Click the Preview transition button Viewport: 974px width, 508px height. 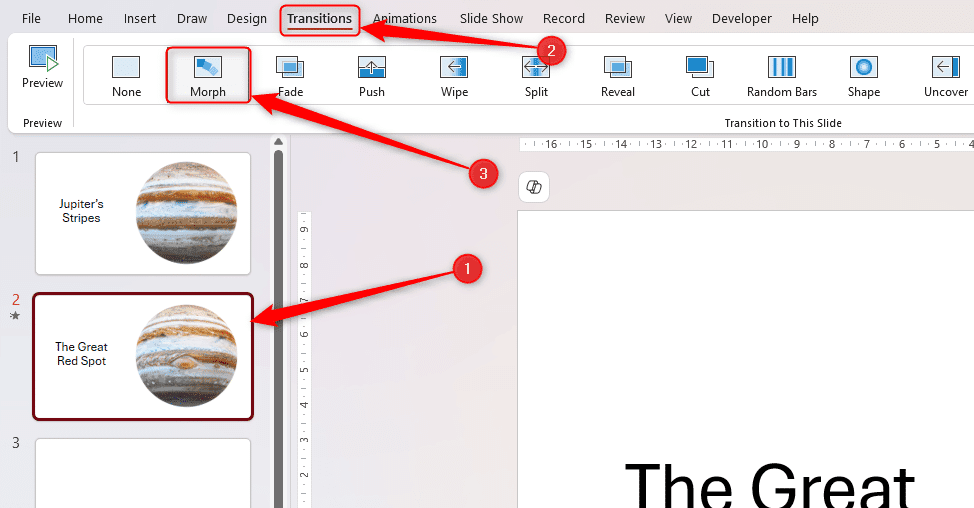click(42, 67)
